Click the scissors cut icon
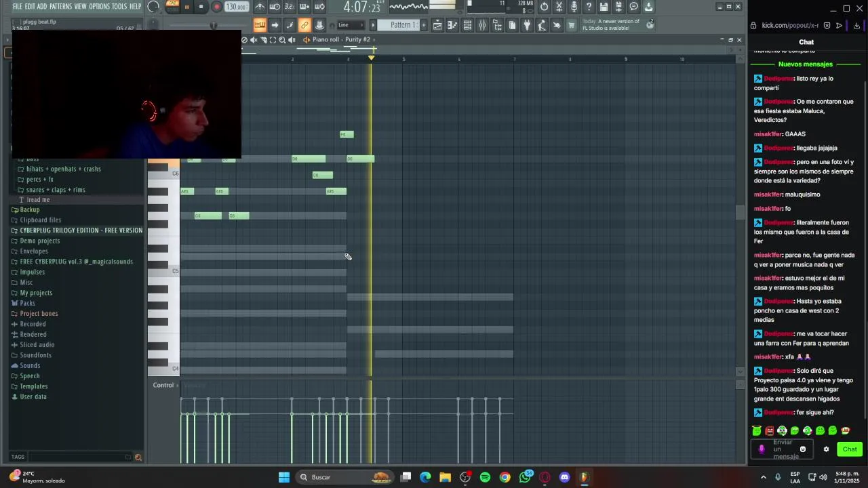 (x=559, y=7)
